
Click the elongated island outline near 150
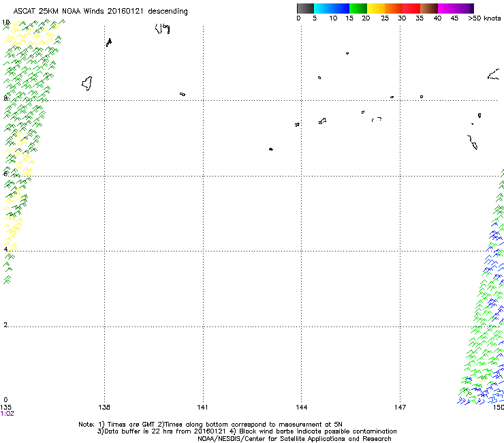[473, 142]
